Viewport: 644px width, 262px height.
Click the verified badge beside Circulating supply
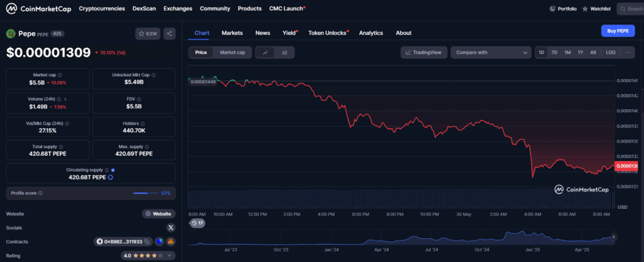[x=113, y=170]
